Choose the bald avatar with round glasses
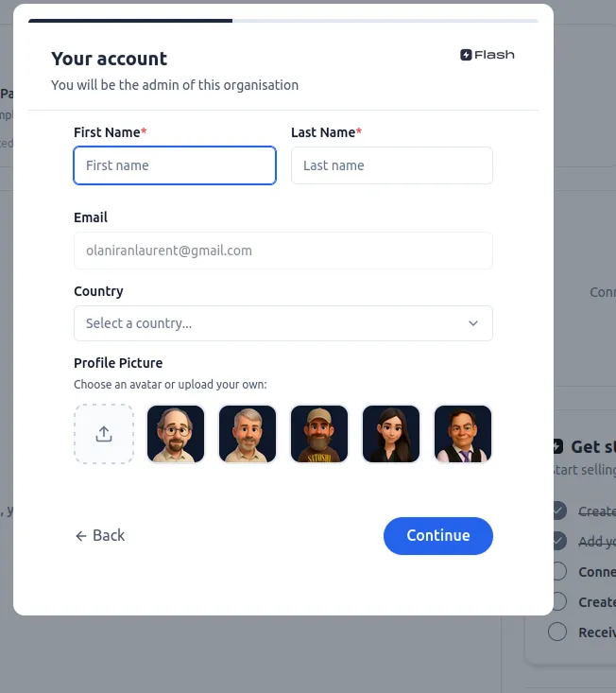 (176, 434)
